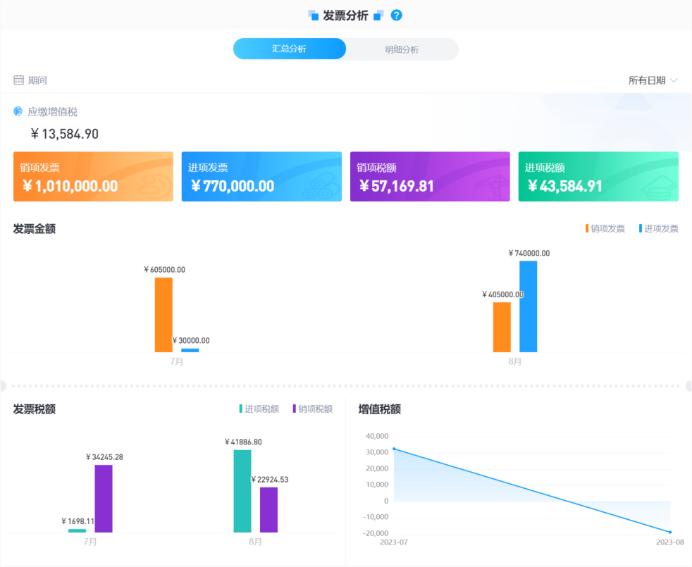The width and height of the screenshot is (692, 567).
Task: Click decorative icon right of 发票分析 title
Action: pyautogui.click(x=378, y=15)
